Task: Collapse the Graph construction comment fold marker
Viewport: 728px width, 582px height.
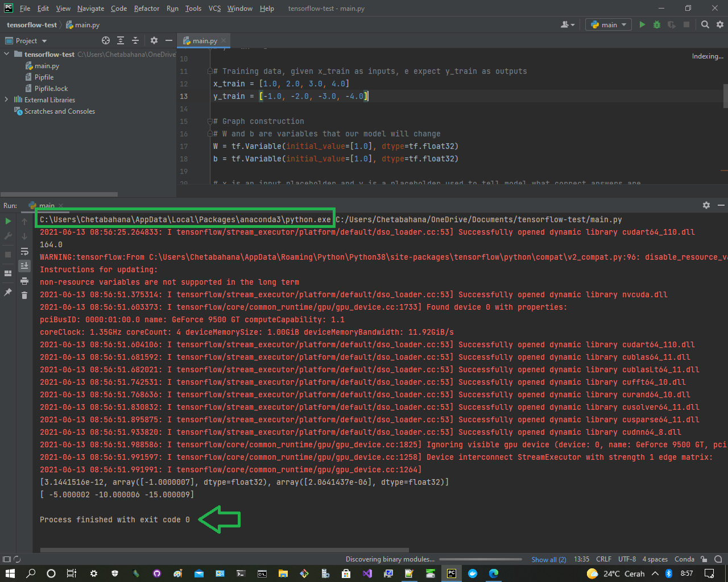Action: pos(210,122)
